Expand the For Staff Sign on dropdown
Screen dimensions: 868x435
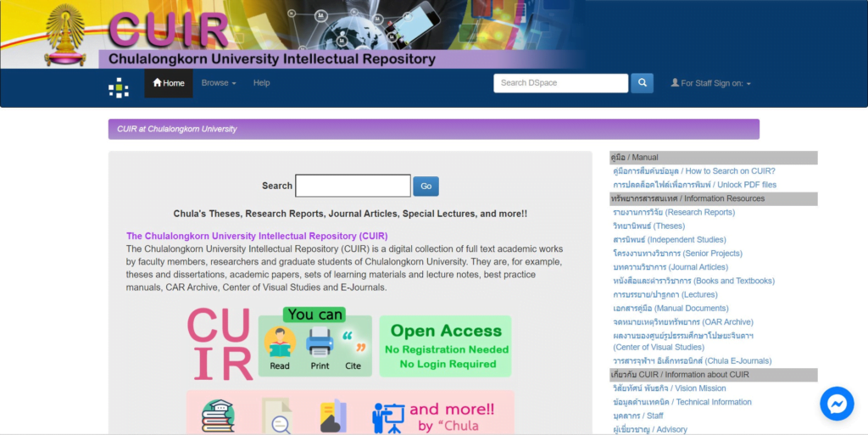click(711, 84)
